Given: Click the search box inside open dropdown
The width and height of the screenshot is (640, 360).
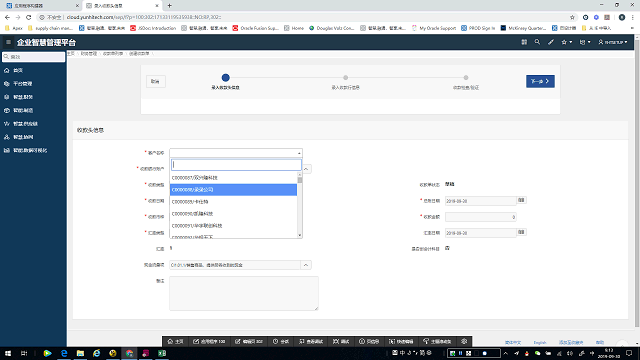Looking at the screenshot, I should [236, 164].
